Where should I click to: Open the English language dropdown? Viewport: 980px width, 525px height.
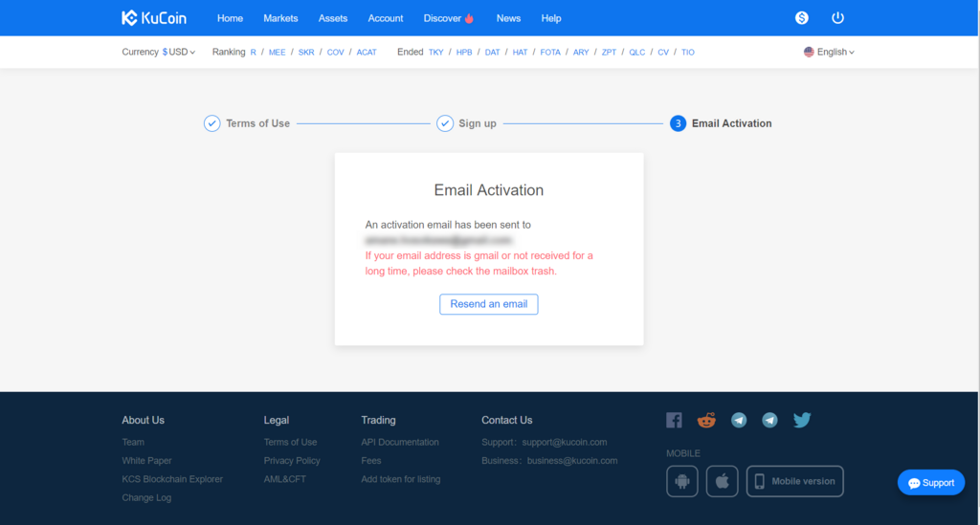point(830,52)
